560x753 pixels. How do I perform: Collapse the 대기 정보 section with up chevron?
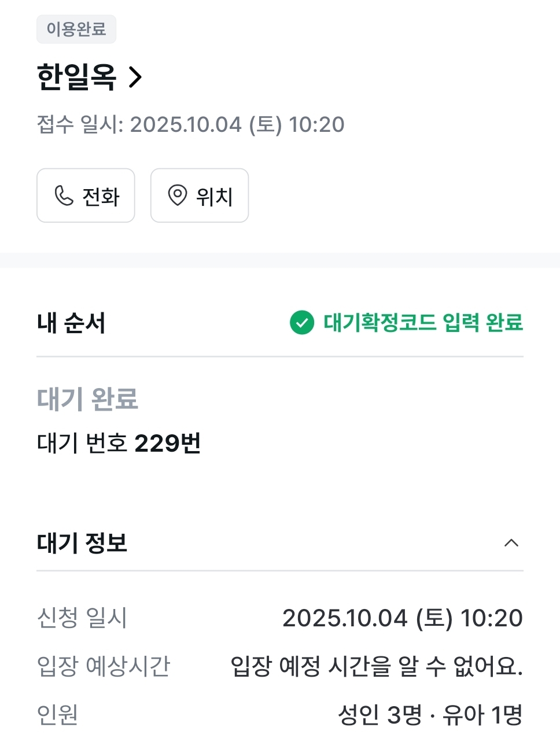click(x=511, y=543)
